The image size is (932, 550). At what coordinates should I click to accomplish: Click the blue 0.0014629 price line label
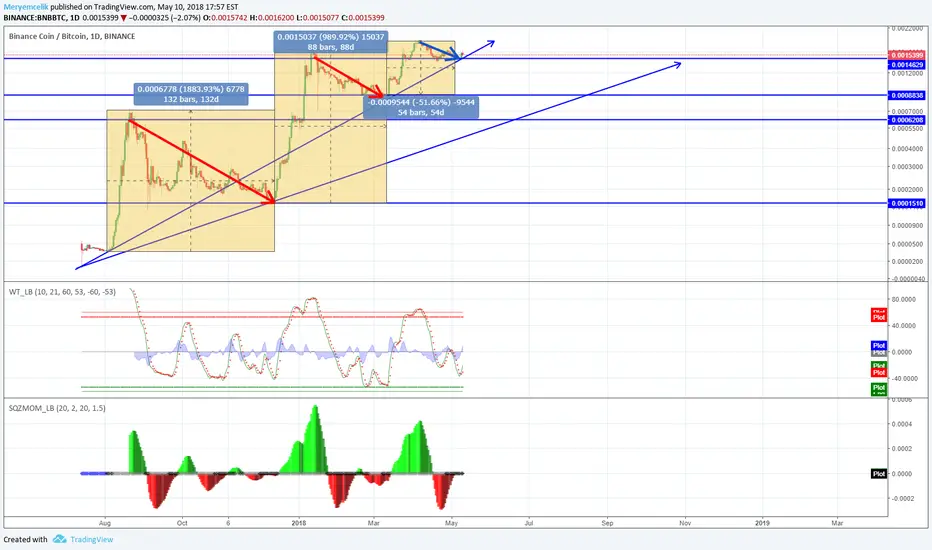pos(907,64)
